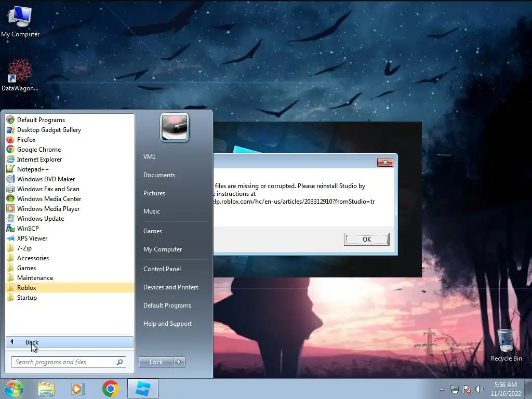Image resolution: width=532 pixels, height=399 pixels.
Task: Close the error dialog with the X
Action: coord(385,162)
